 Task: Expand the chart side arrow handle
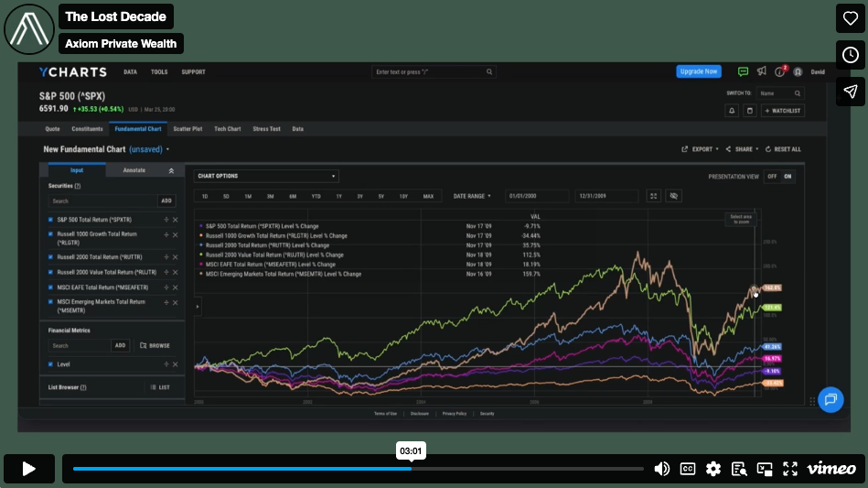click(x=198, y=307)
